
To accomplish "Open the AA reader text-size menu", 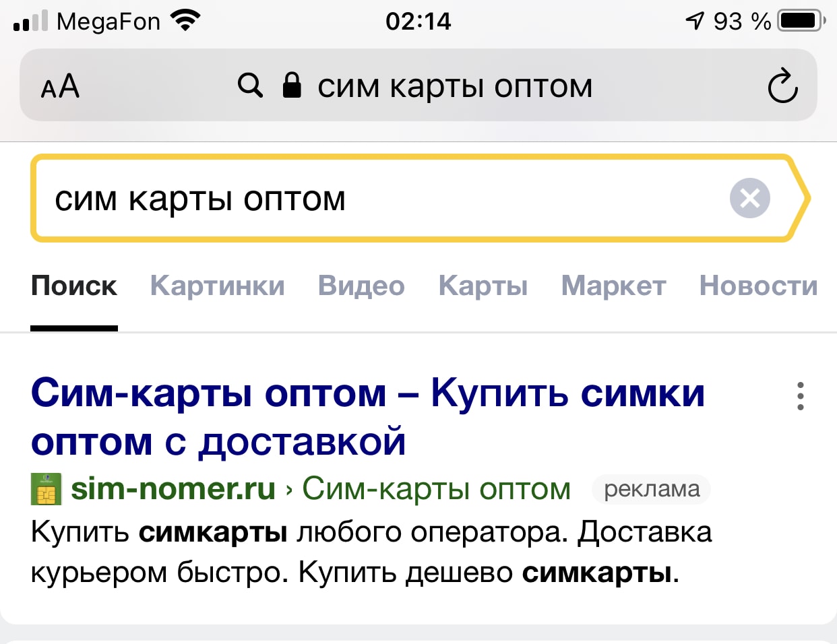I will [x=60, y=87].
